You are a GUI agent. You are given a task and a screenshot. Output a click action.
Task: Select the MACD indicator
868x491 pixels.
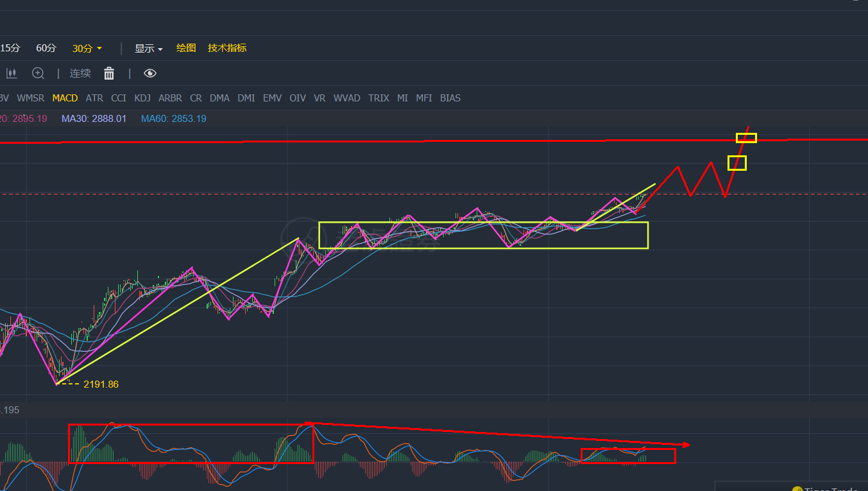(65, 98)
